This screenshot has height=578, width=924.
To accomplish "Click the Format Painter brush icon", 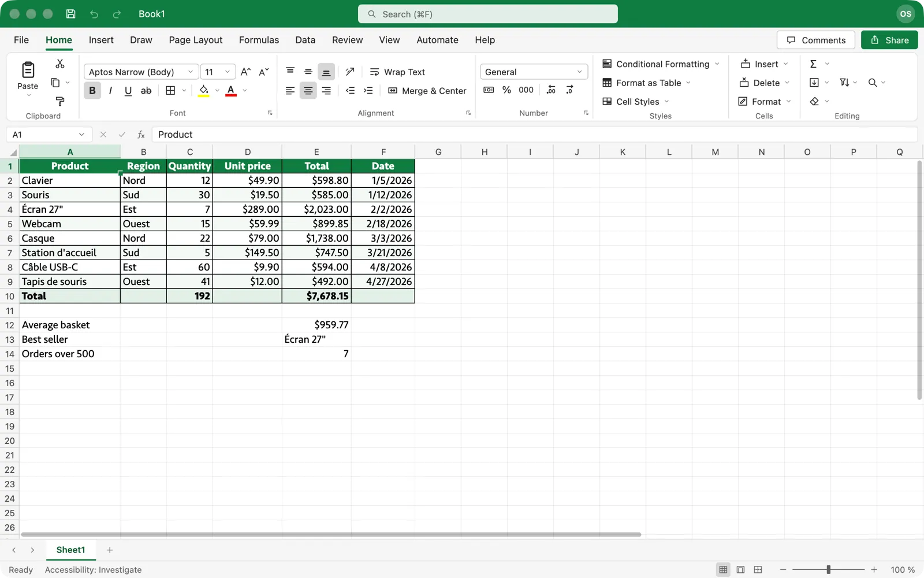I will [59, 101].
